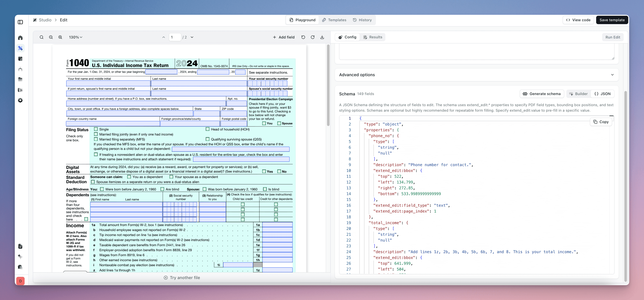The width and height of the screenshot is (644, 300).
Task: Click the undo arrow icon
Action: coord(303,37)
